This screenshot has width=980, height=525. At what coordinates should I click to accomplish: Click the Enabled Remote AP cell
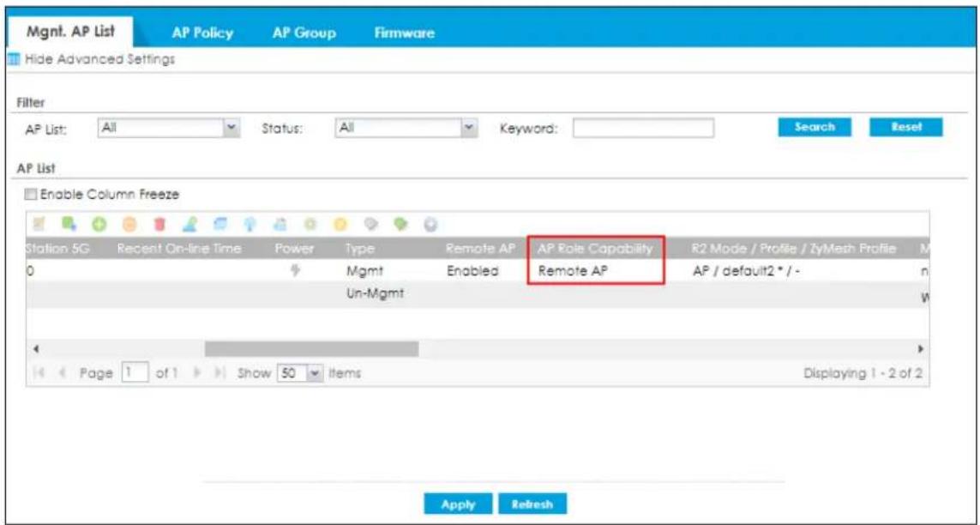coord(472,272)
